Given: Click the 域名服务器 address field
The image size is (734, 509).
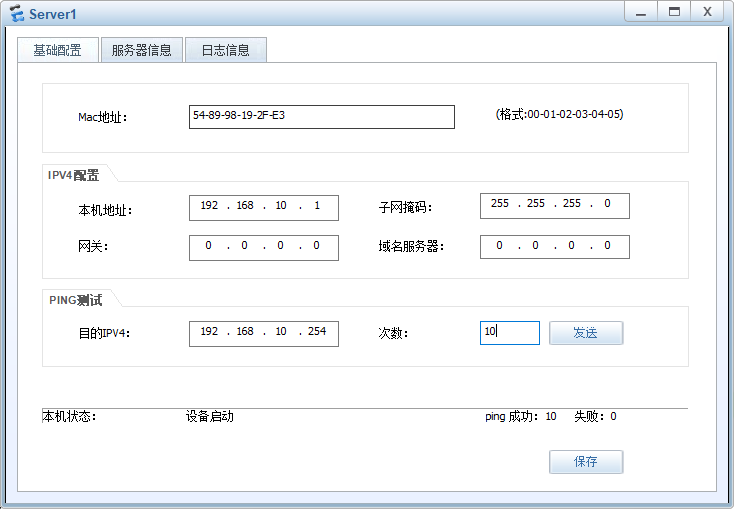Looking at the screenshot, I should click(x=554, y=246).
